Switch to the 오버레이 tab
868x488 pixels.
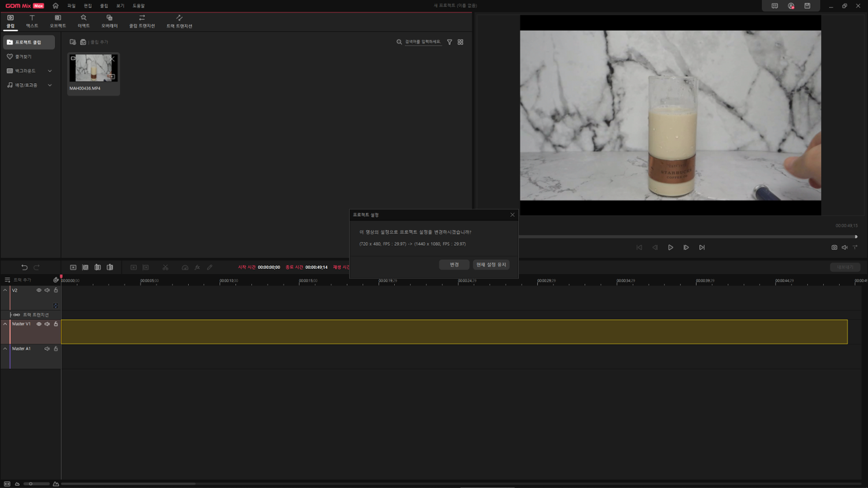pos(109,21)
